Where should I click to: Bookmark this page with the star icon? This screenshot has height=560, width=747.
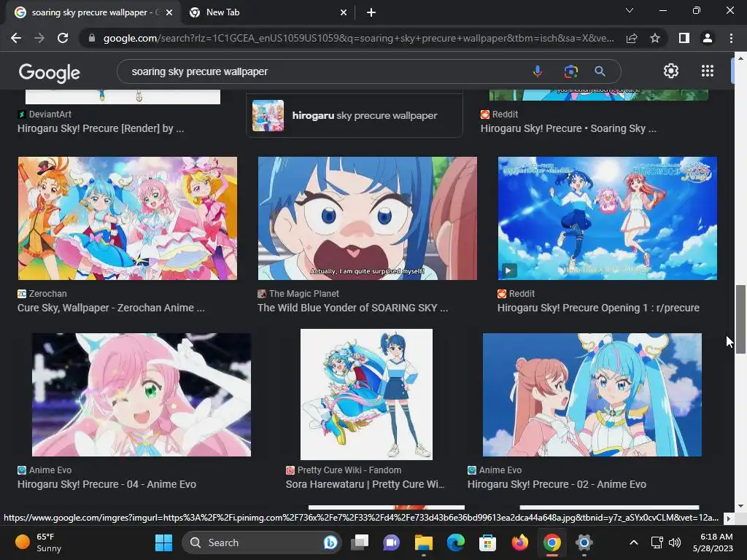coord(655,38)
